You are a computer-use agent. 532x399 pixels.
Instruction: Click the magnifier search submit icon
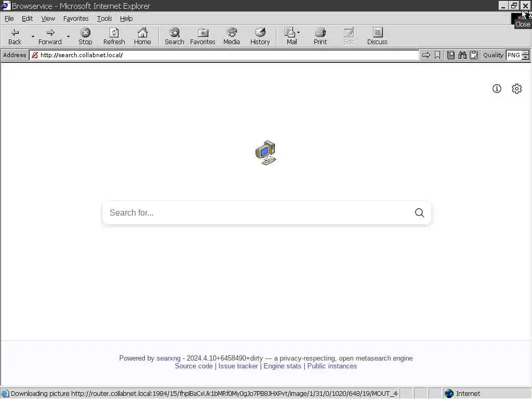tap(419, 212)
